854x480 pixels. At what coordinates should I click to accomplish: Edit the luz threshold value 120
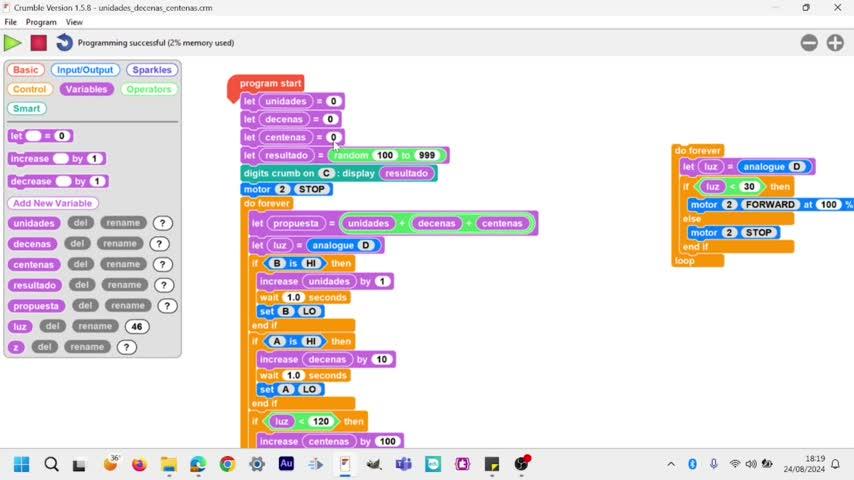pos(320,422)
